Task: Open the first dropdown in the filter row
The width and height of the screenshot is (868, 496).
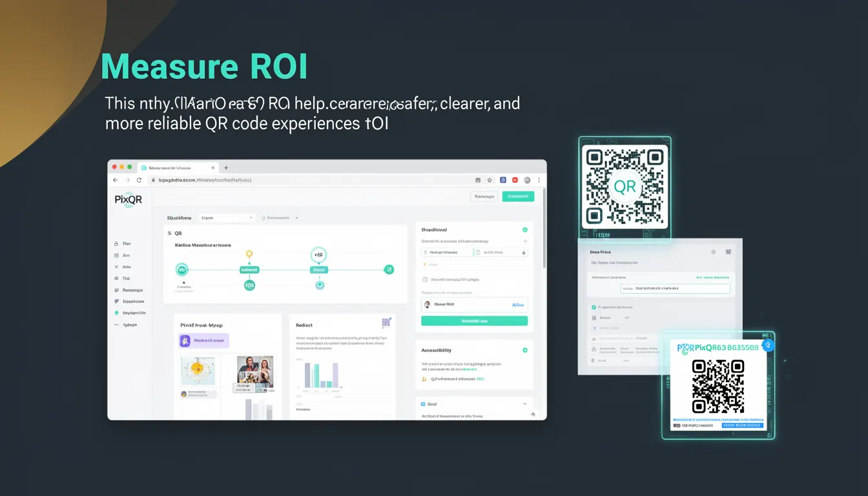Action: tap(226, 218)
